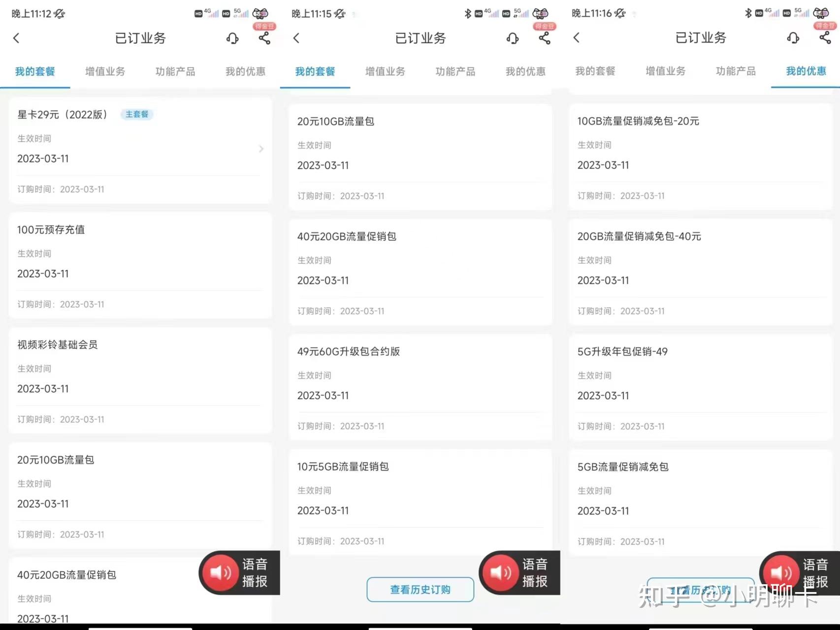Tap the Bluetooth status icon on 11:16 screen
The height and width of the screenshot is (630, 840).
[x=748, y=13]
